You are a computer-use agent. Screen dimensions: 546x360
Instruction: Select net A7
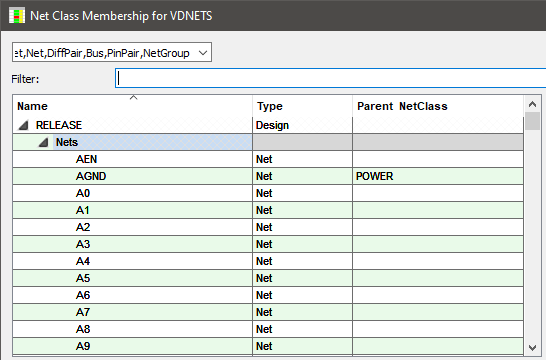tap(268, 312)
